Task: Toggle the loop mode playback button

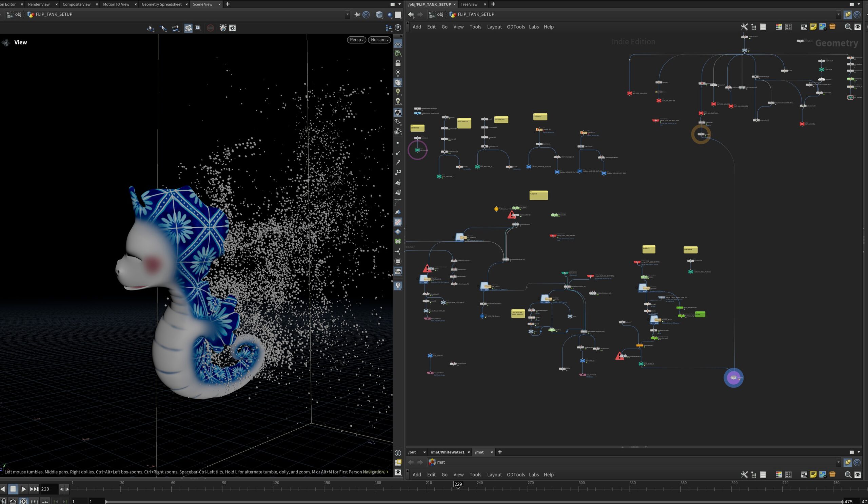Action: 13,501
